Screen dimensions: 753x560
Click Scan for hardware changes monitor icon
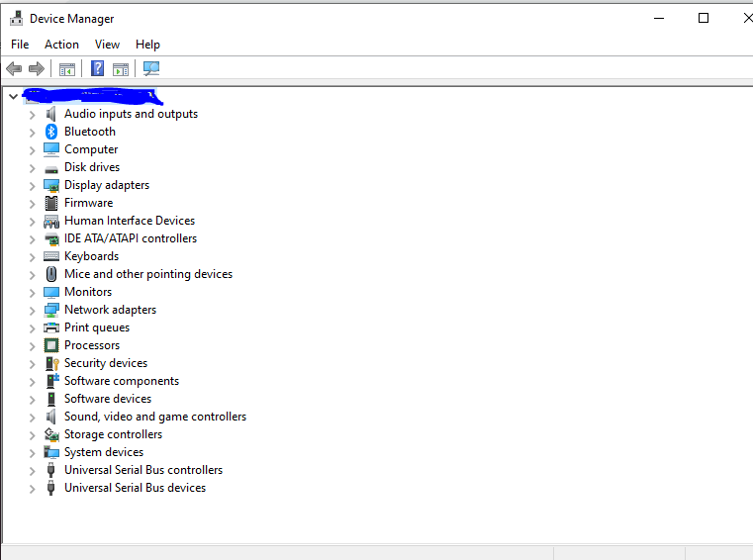[x=150, y=68]
